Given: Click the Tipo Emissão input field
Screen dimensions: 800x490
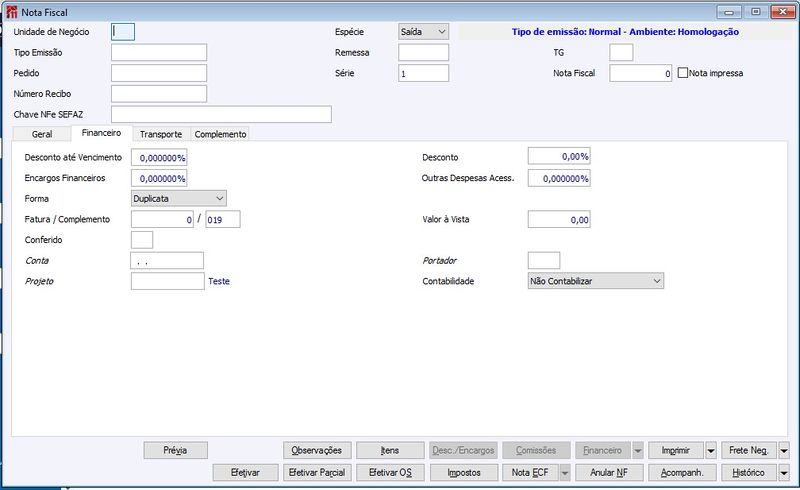Looking at the screenshot, I should (159, 52).
